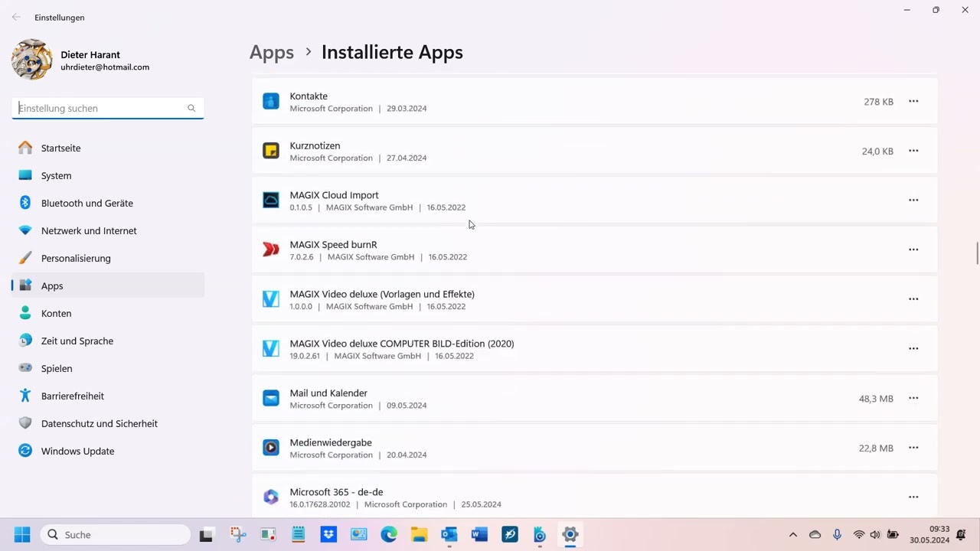The width and height of the screenshot is (980, 551).
Task: Select Apps in the sidebar
Action: click(108, 285)
